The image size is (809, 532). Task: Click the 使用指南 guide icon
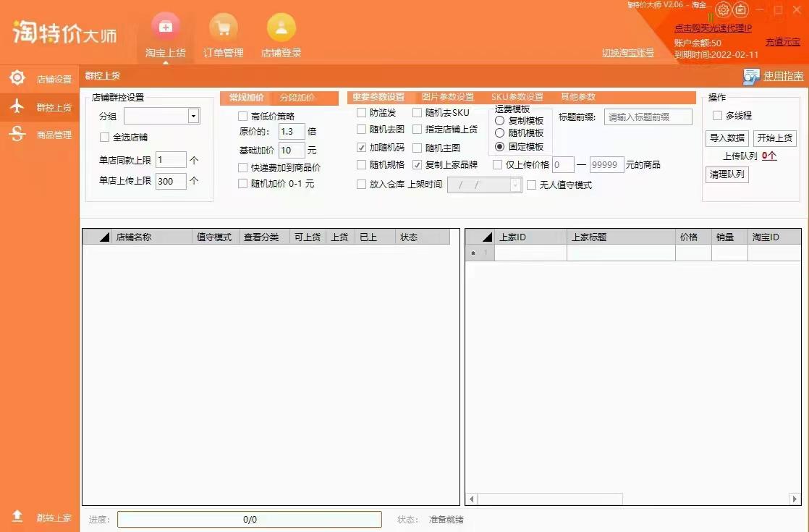(x=751, y=77)
